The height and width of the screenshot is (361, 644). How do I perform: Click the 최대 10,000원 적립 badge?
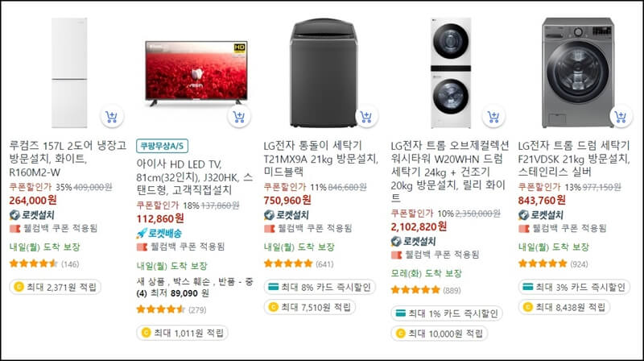click(440, 334)
